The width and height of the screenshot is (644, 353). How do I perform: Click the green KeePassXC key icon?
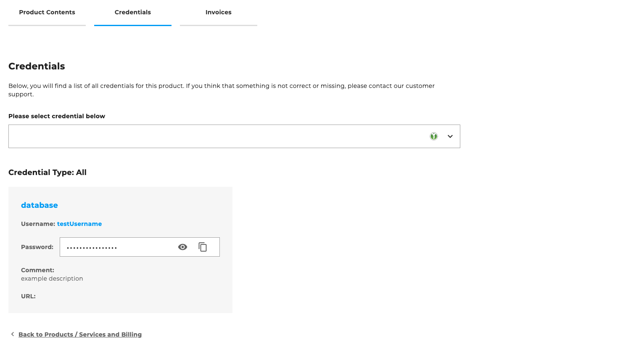coord(434,136)
